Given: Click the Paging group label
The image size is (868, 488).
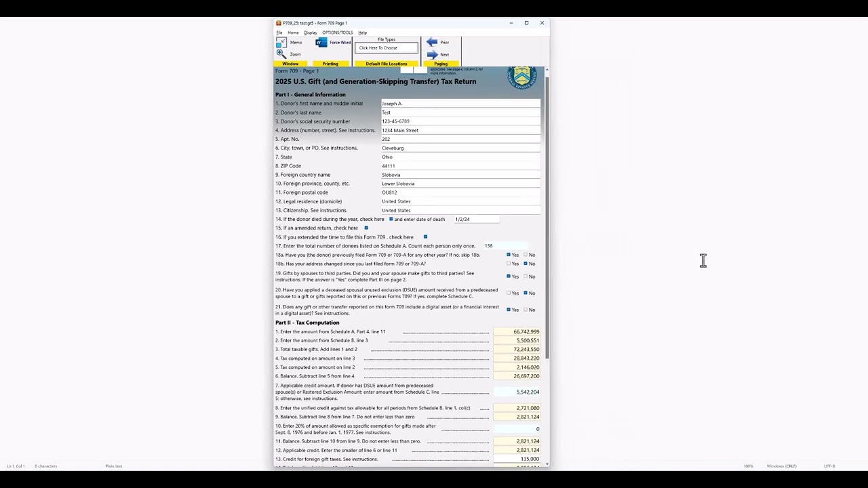Looking at the screenshot, I should (441, 64).
